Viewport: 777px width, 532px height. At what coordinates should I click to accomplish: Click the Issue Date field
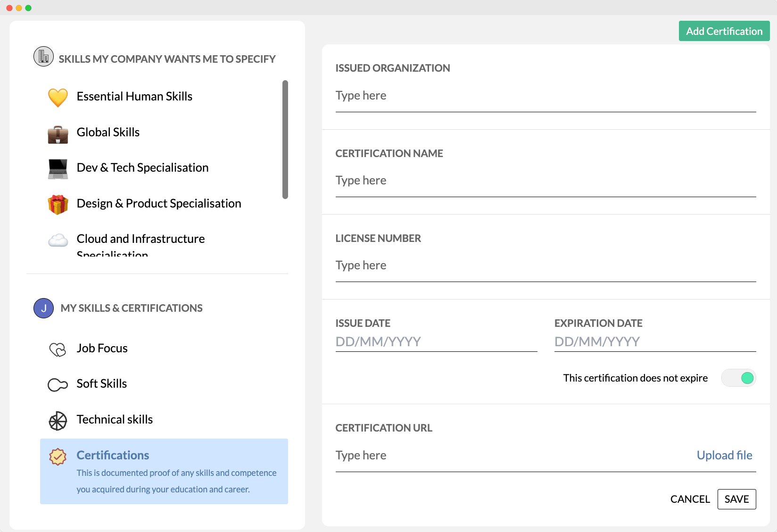coord(436,341)
